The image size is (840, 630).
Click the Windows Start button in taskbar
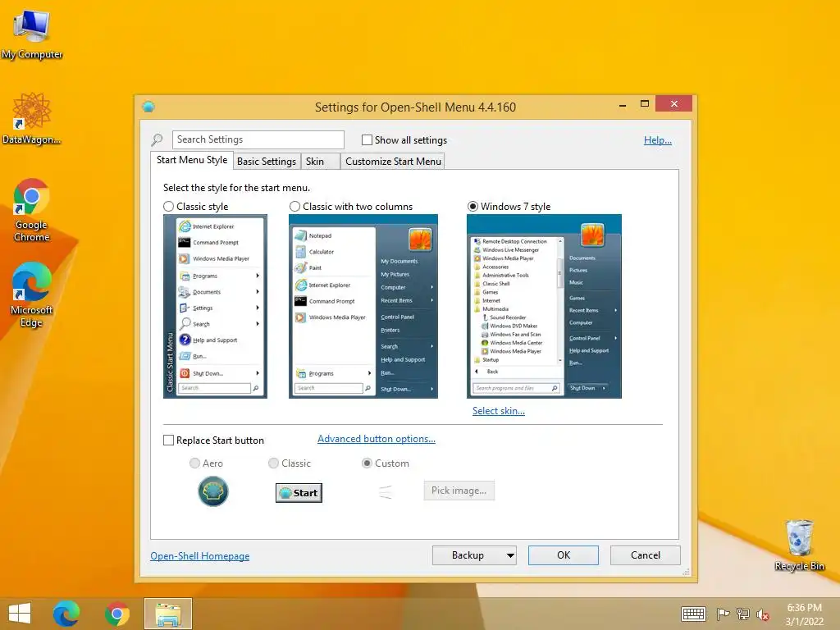[20, 614]
